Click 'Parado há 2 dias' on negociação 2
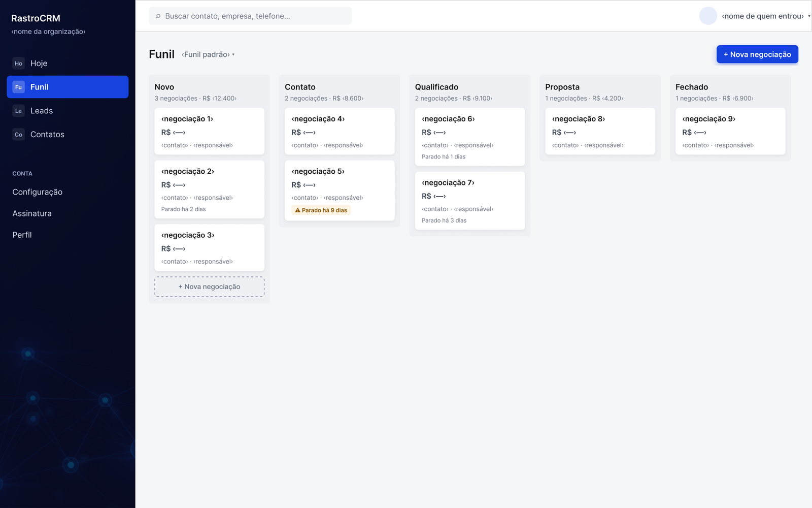 tap(184, 209)
